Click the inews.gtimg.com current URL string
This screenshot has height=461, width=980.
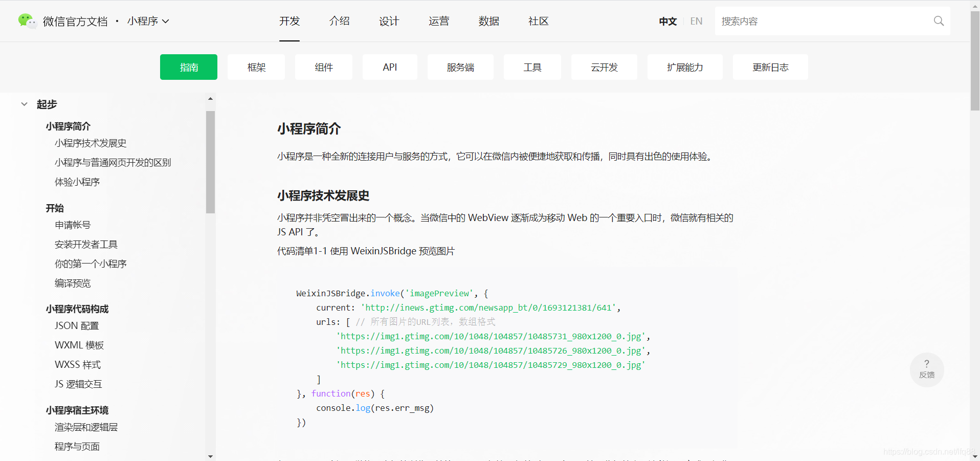coord(488,308)
